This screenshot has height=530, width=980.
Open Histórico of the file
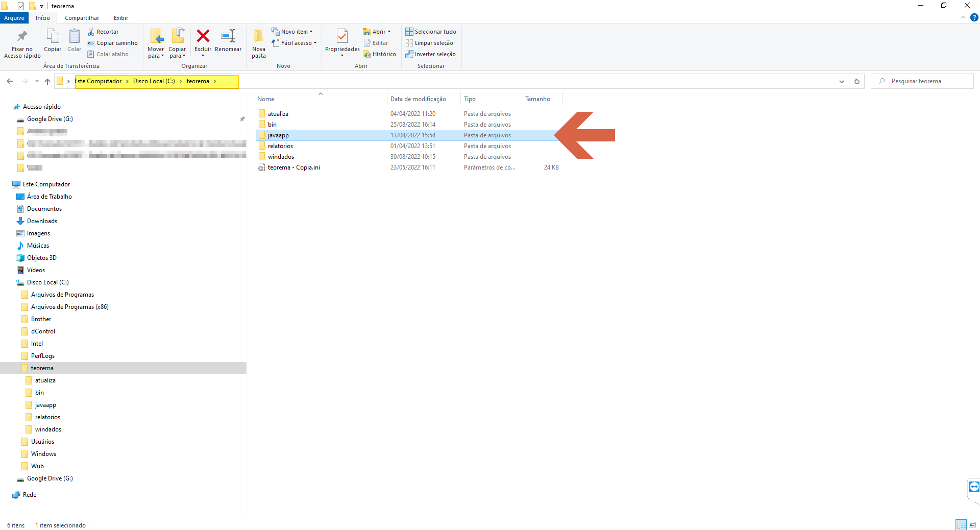(x=379, y=54)
